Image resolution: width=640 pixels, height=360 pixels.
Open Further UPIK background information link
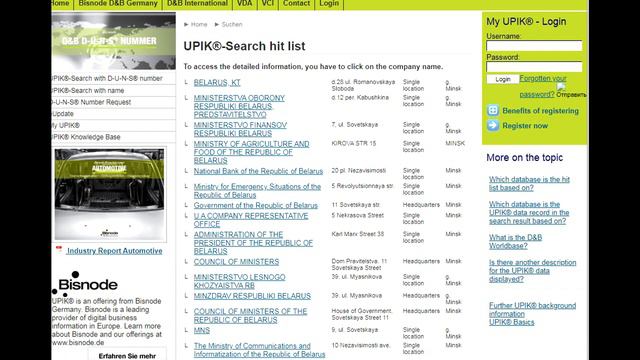pyautogui.click(x=532, y=309)
